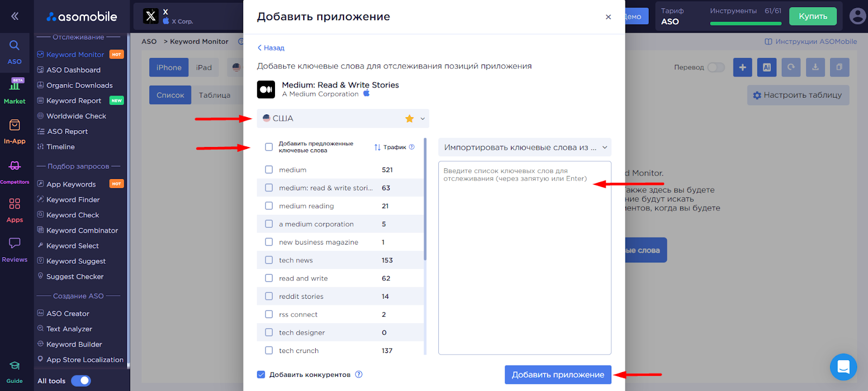
Task: Open Импортировать ключевые слова из dropdown
Action: pos(525,147)
